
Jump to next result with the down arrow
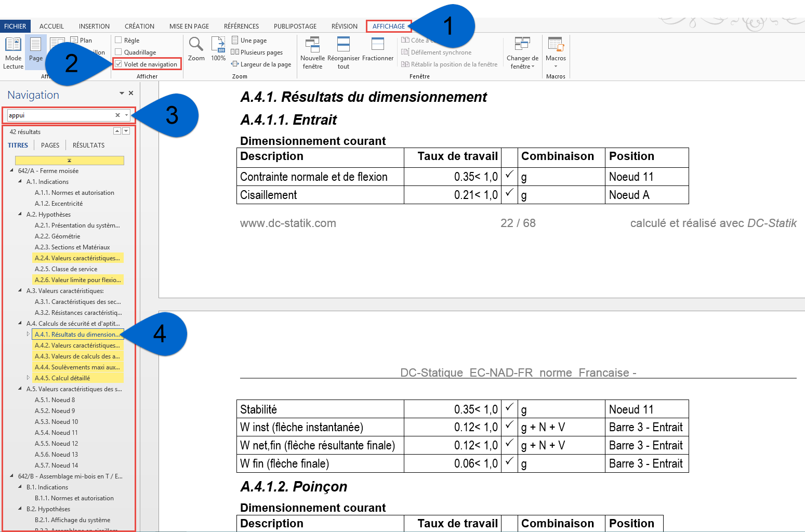tap(126, 131)
